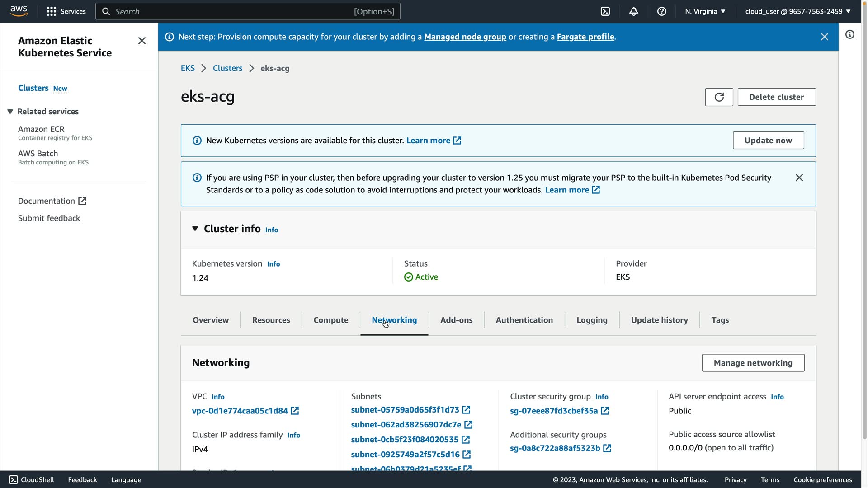Click the Update now button
The height and width of the screenshot is (488, 868).
click(x=768, y=141)
